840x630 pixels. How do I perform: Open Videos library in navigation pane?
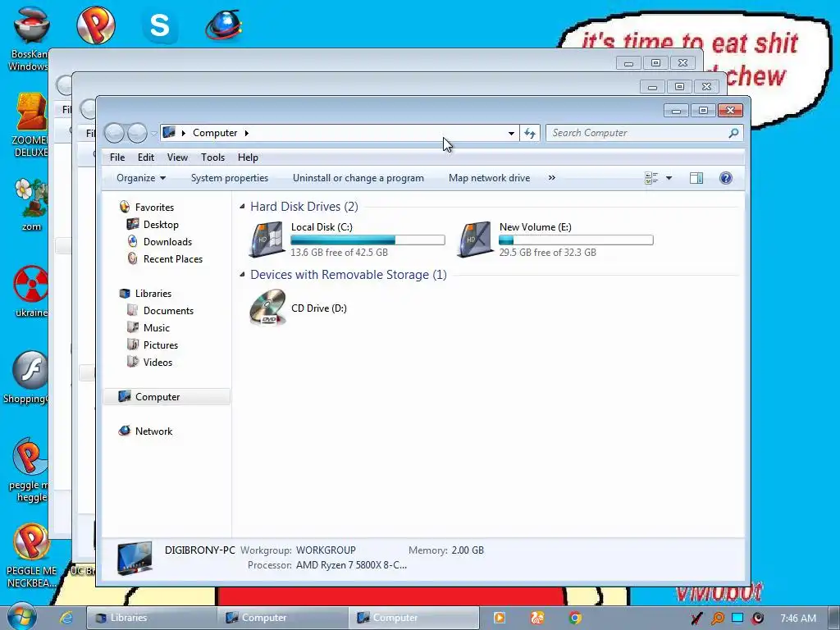158,362
